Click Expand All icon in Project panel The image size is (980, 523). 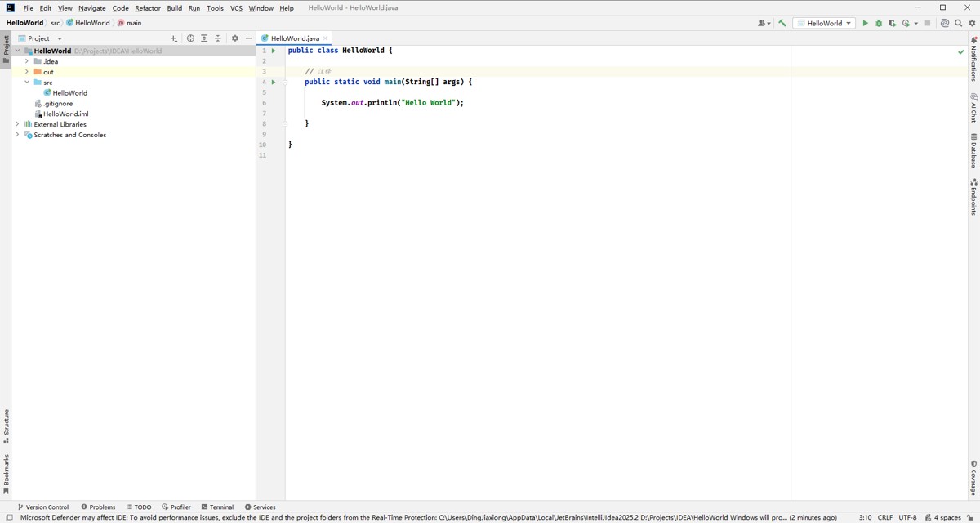(204, 38)
